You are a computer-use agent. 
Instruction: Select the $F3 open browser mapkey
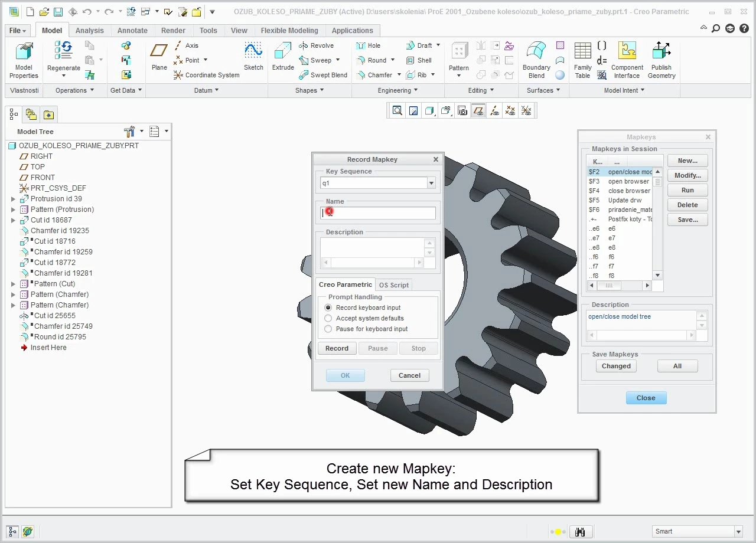pyautogui.click(x=620, y=181)
